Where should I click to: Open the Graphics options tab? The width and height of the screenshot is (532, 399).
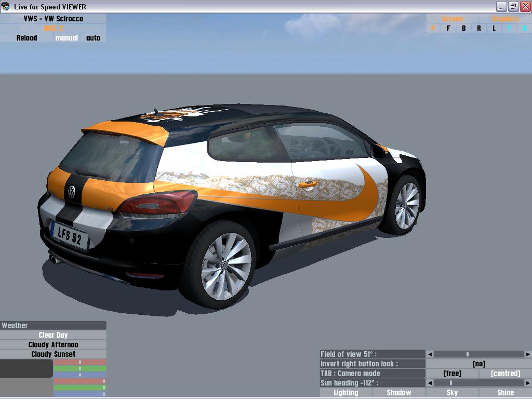505,19
